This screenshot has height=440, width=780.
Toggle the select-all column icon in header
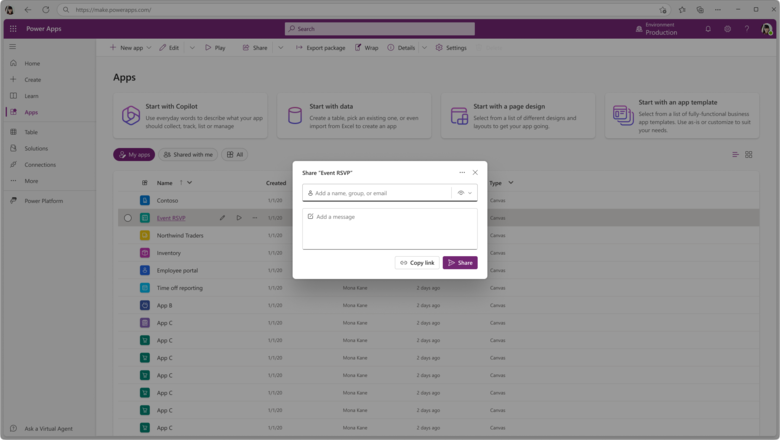point(145,183)
